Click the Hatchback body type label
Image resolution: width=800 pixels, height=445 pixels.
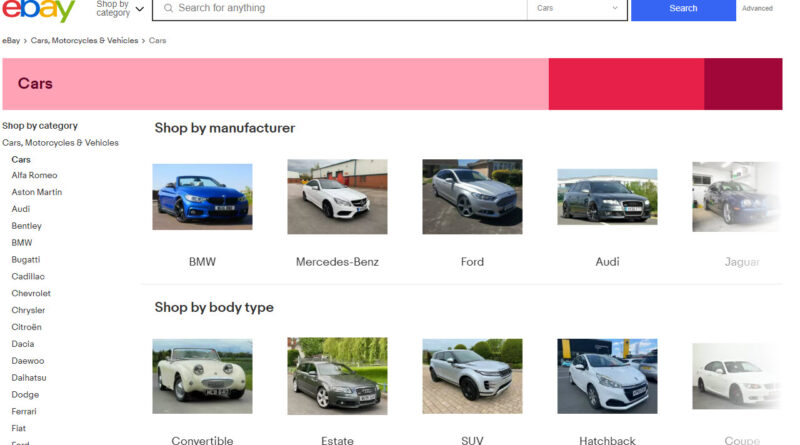pos(607,440)
